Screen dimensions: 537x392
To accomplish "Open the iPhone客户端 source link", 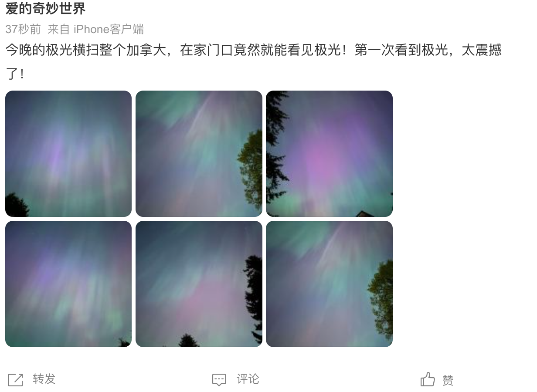I will tap(109, 29).
